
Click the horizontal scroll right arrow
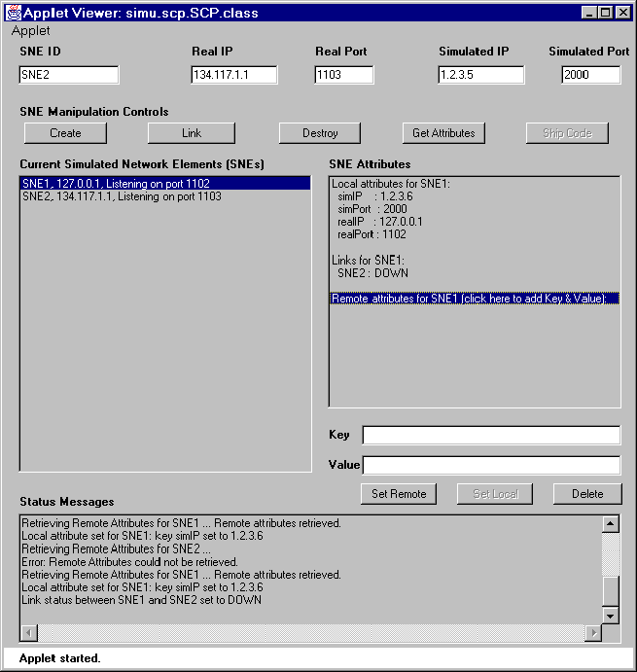click(593, 632)
